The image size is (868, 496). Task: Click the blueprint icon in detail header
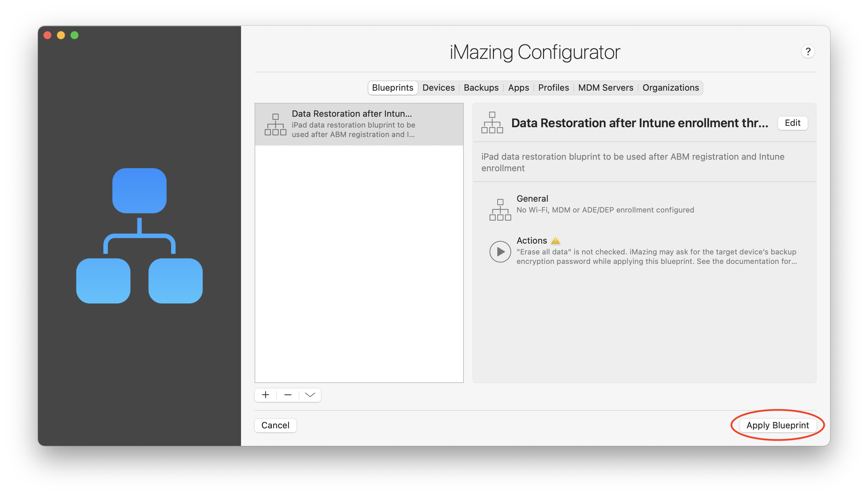pyautogui.click(x=492, y=122)
